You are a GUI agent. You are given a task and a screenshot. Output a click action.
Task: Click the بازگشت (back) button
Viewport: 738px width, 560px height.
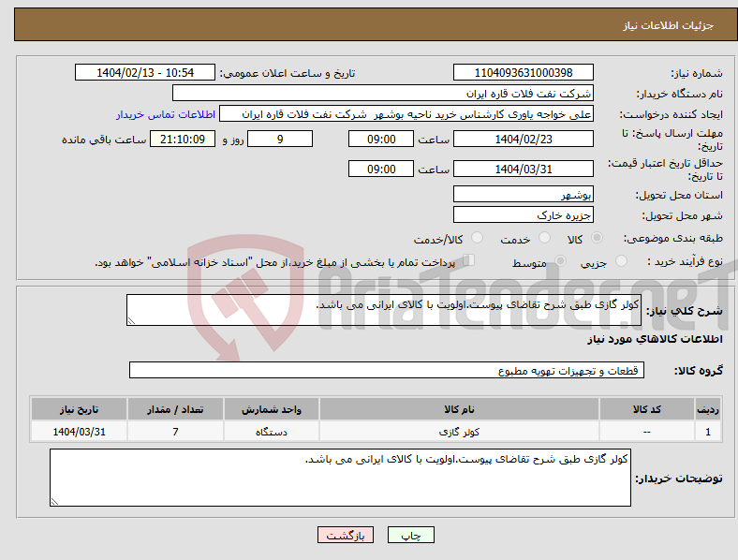click(x=346, y=535)
